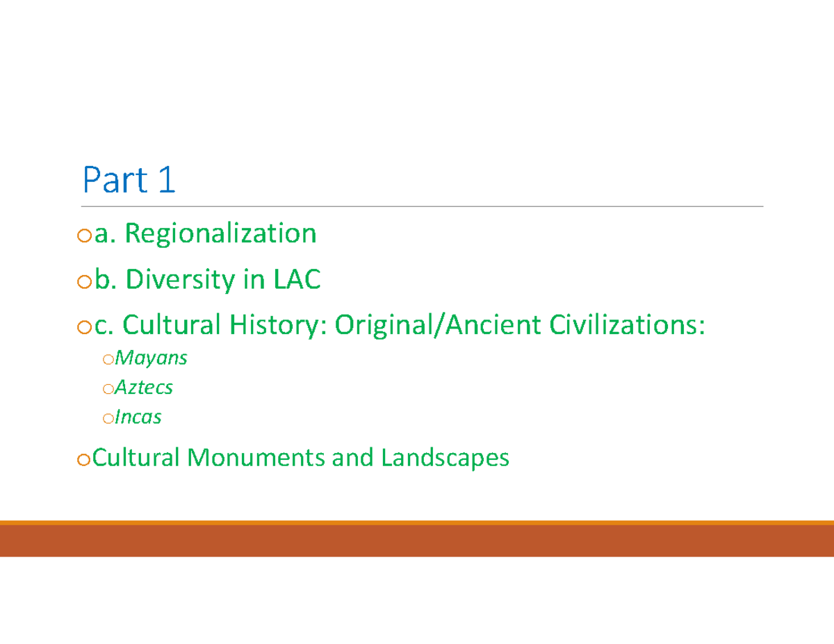Open the Cultural Monuments and Landscapes entry
This screenshot has width=834, height=644.
(299, 458)
